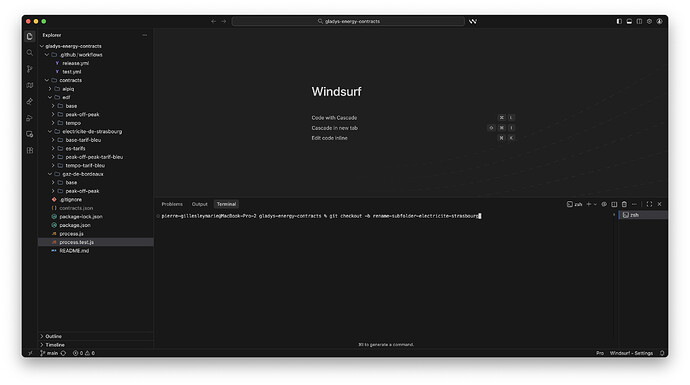Image resolution: width=690 pixels, height=385 pixels.
Task: Kill the terminal with trash icon
Action: click(x=624, y=204)
